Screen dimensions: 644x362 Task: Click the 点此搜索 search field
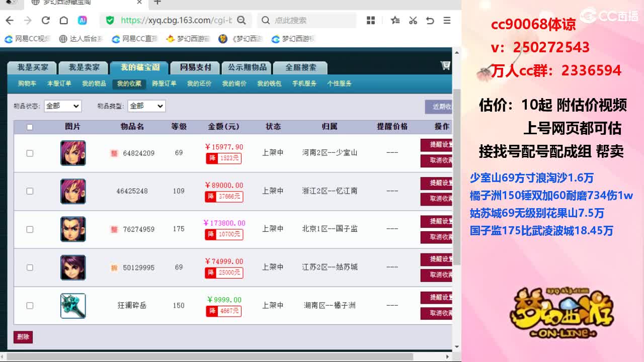point(307,20)
